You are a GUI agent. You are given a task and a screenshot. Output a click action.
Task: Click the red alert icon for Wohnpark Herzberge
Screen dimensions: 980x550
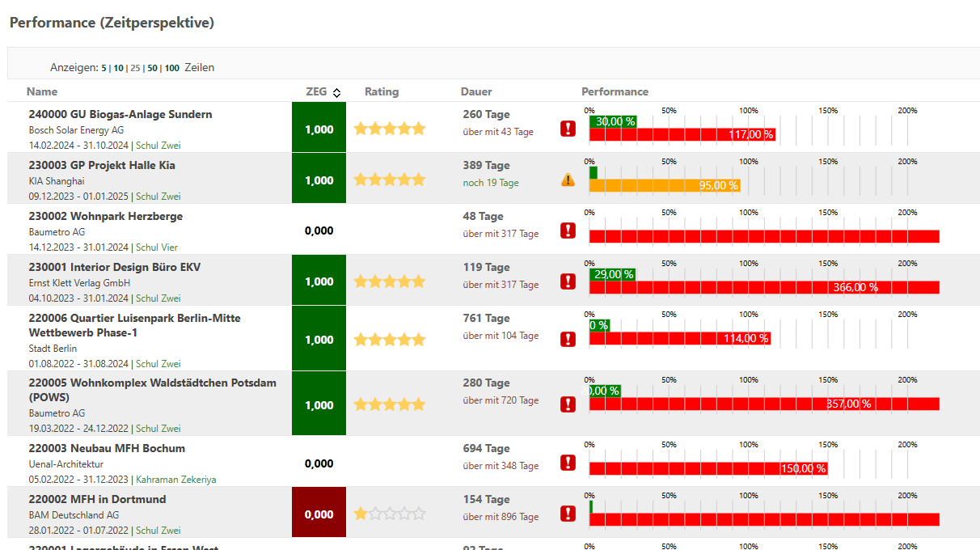pyautogui.click(x=568, y=231)
